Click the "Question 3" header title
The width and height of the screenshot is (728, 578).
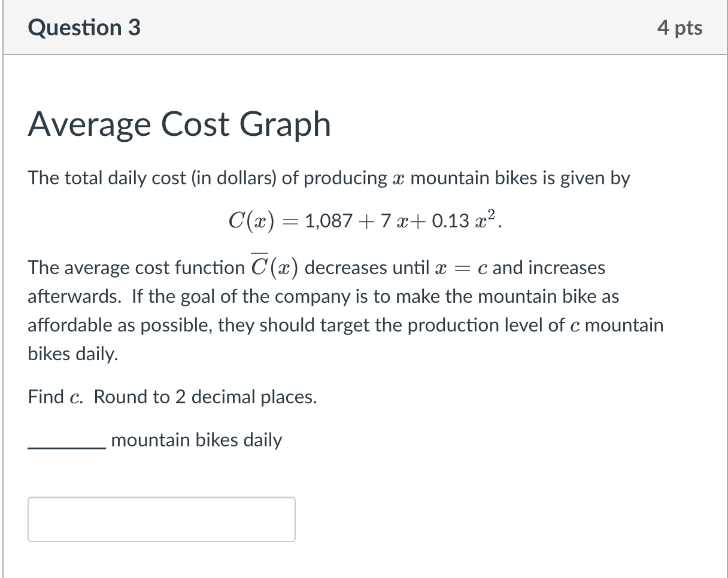(x=84, y=28)
